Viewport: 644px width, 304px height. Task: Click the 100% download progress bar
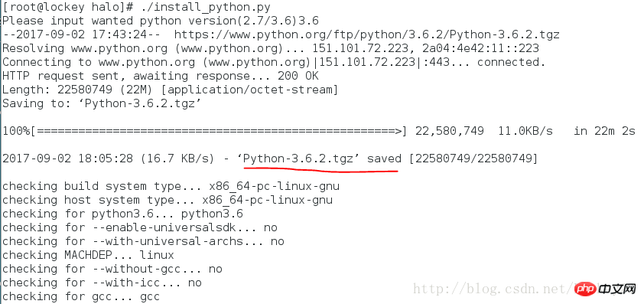pyautogui.click(x=204, y=131)
